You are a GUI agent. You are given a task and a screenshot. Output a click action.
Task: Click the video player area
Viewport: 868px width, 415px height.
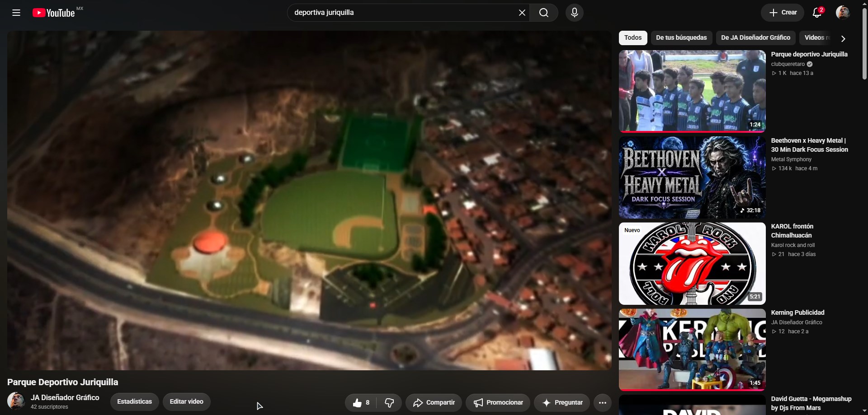tap(309, 201)
